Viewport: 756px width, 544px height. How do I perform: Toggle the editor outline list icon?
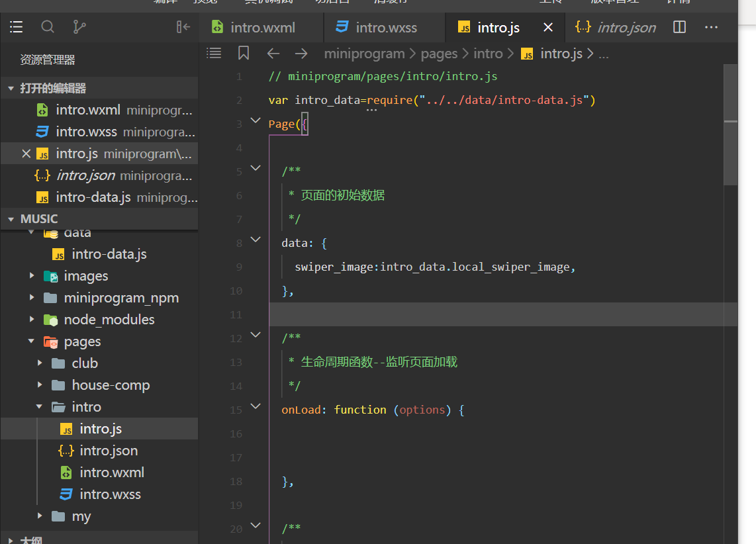point(214,53)
